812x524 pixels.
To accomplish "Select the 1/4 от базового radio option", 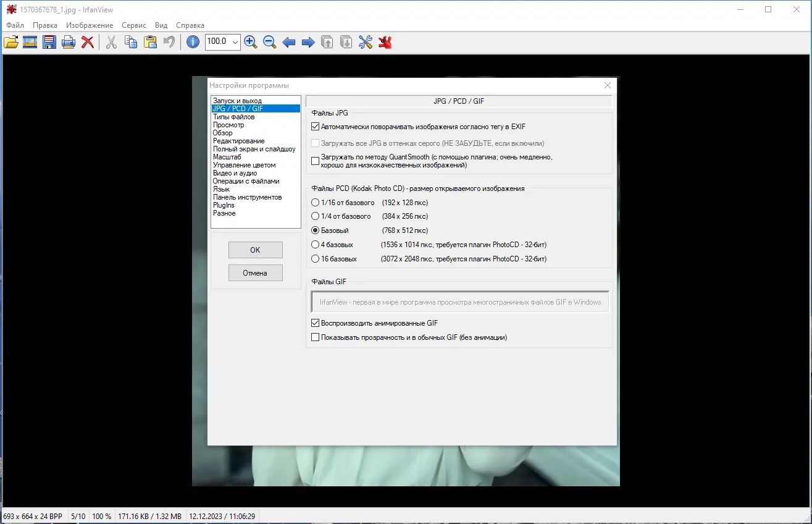I will click(316, 216).
